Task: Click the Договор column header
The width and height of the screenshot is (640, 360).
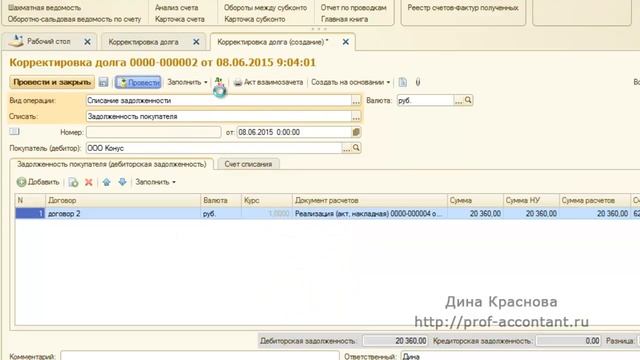Action: click(123, 200)
